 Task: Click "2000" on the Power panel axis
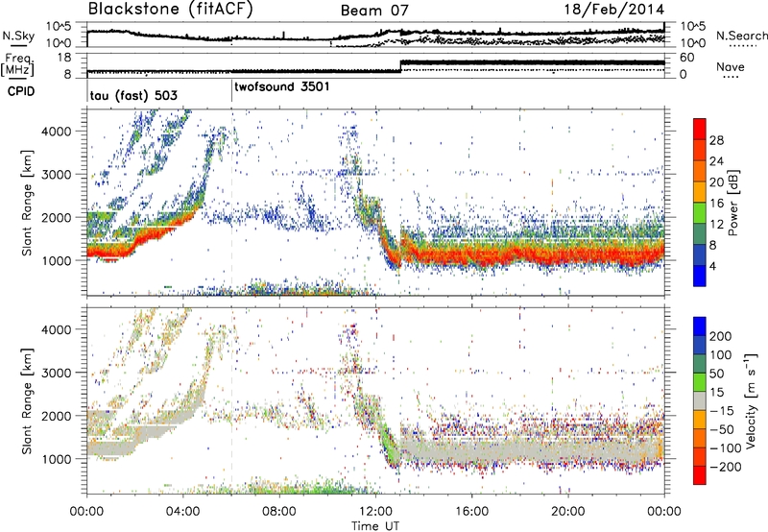57,217
